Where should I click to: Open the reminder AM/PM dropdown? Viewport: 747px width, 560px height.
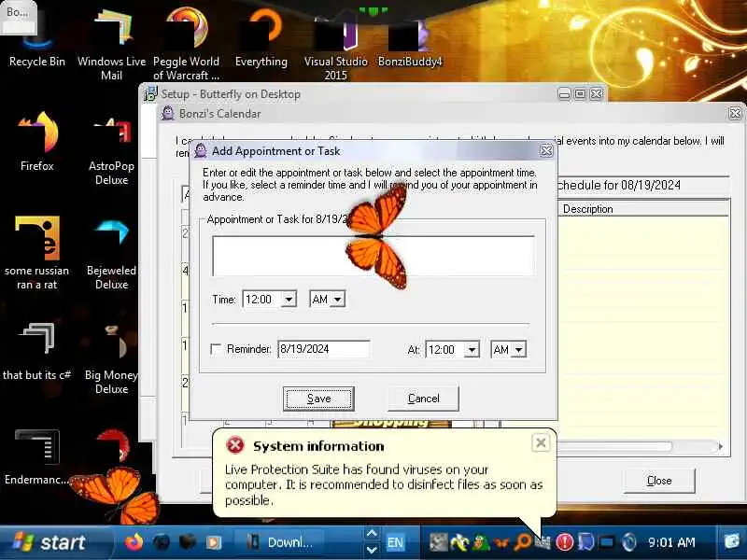[x=519, y=349]
